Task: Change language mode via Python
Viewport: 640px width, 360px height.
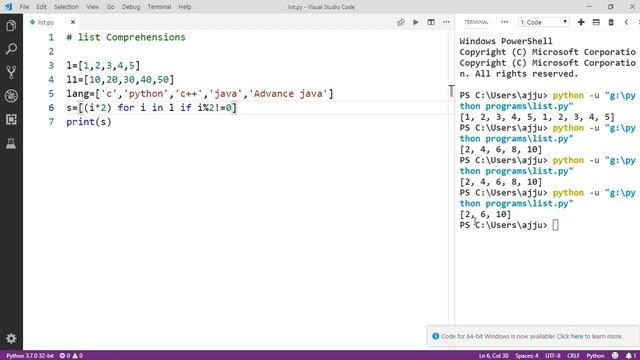Action: point(595,356)
